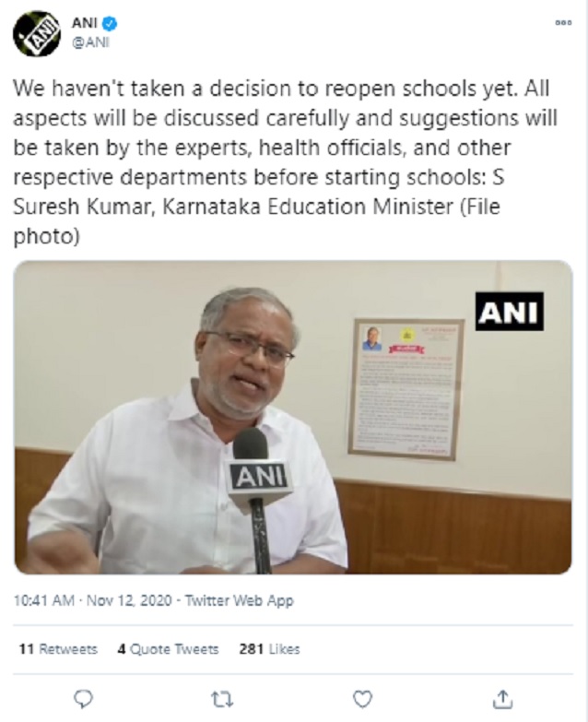Open the share tweet menu

click(x=502, y=697)
